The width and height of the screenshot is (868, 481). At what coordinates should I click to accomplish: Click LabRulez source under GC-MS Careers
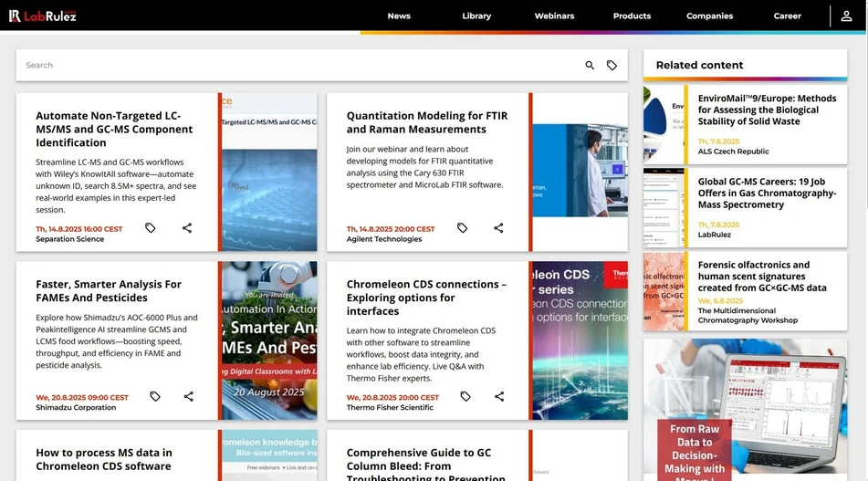coord(714,235)
